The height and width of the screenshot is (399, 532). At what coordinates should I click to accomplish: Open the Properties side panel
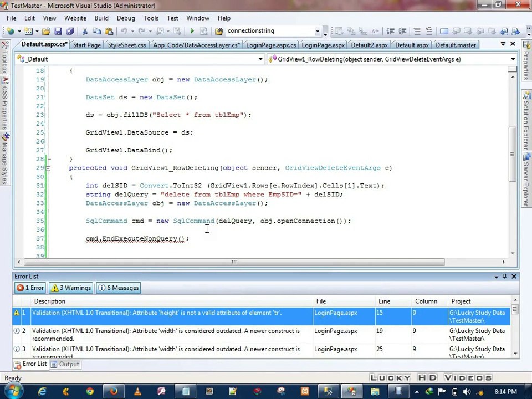click(526, 60)
